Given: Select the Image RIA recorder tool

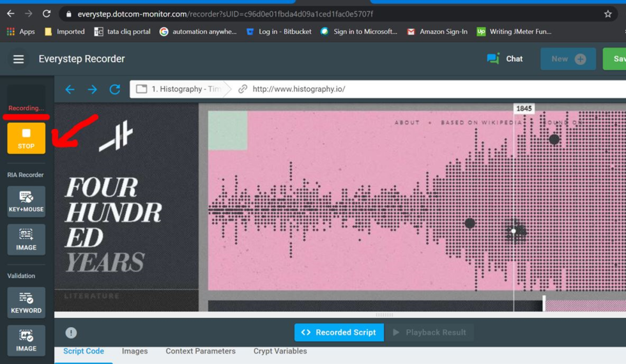Looking at the screenshot, I should pyautogui.click(x=26, y=239).
